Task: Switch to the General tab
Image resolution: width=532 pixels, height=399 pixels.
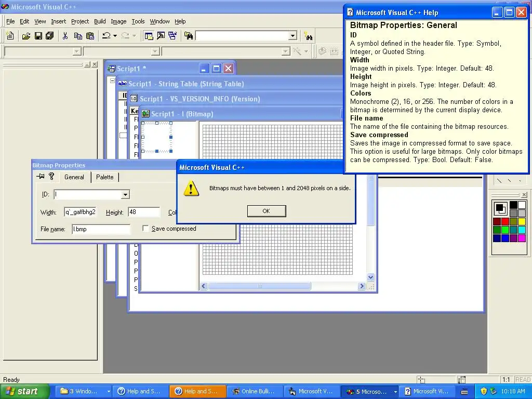Action: [74, 177]
